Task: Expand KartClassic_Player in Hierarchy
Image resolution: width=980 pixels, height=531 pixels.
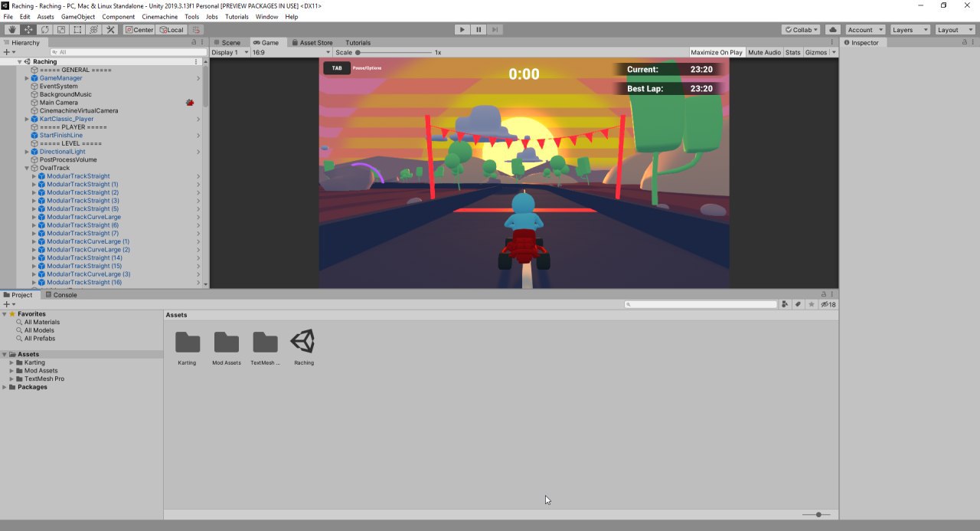Action: pos(27,119)
